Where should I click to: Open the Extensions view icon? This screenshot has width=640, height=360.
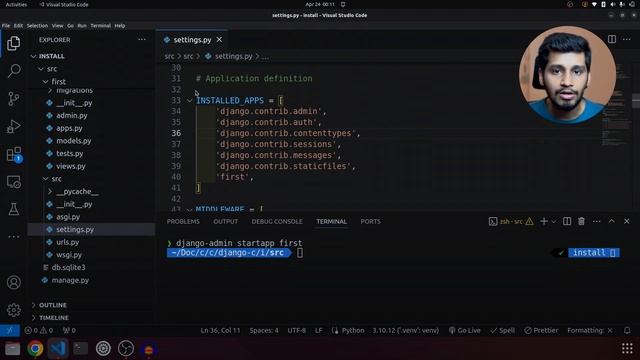point(14,155)
